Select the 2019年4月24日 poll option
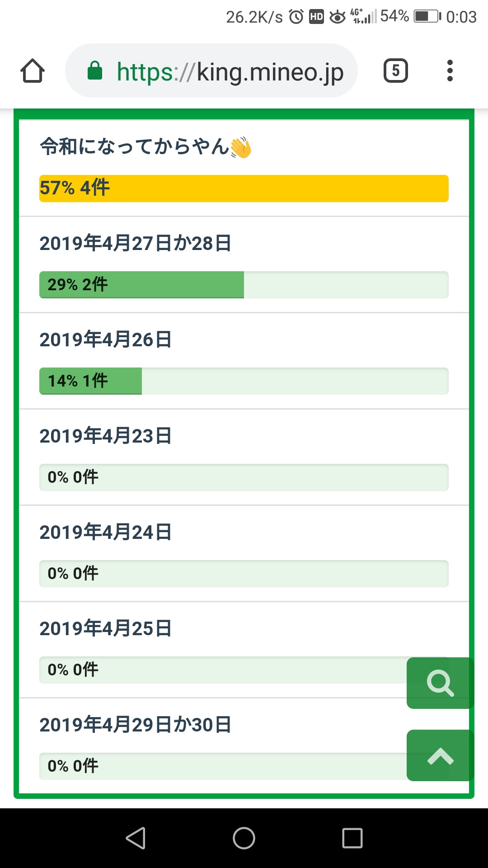The image size is (488, 868). coord(106,532)
